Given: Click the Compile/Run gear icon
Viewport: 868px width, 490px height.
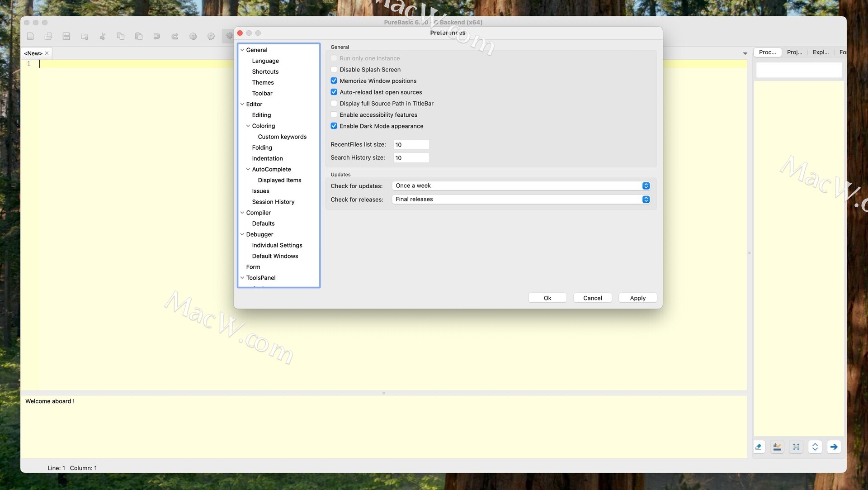Looking at the screenshot, I should pos(193,36).
